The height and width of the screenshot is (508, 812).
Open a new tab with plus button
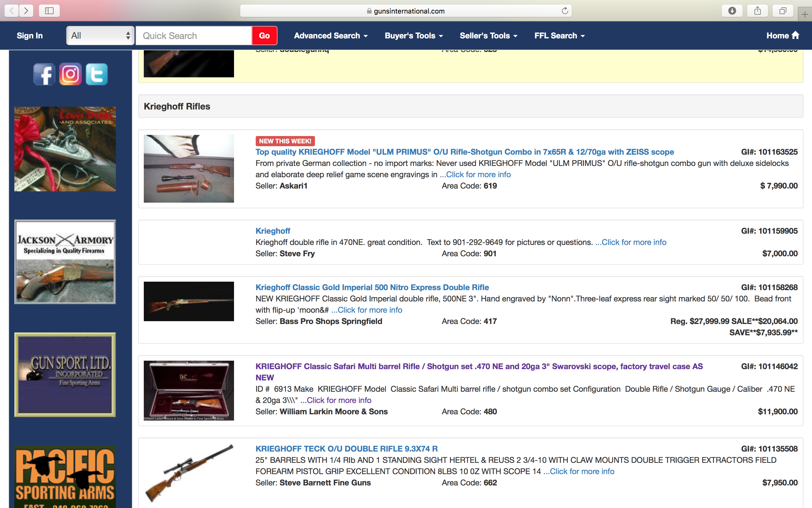pyautogui.click(x=805, y=14)
